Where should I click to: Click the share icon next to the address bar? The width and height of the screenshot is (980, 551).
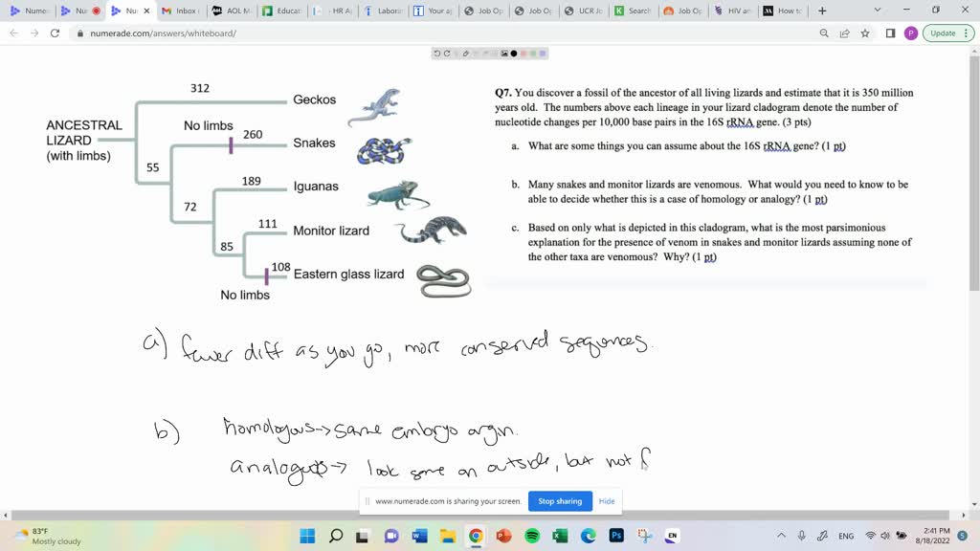click(843, 32)
